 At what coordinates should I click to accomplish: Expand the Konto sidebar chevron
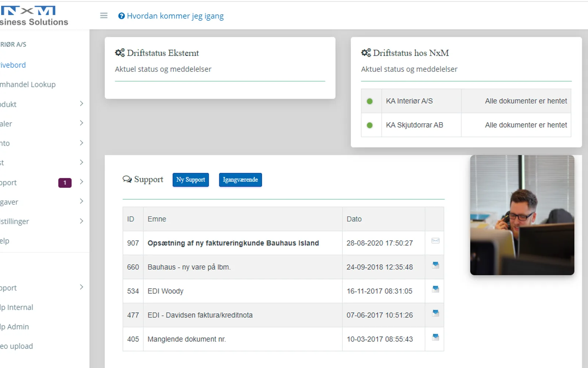pos(82,143)
